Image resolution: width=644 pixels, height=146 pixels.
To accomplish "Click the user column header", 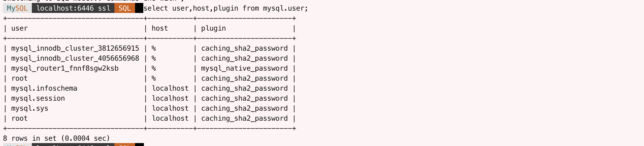I will coord(19,29).
